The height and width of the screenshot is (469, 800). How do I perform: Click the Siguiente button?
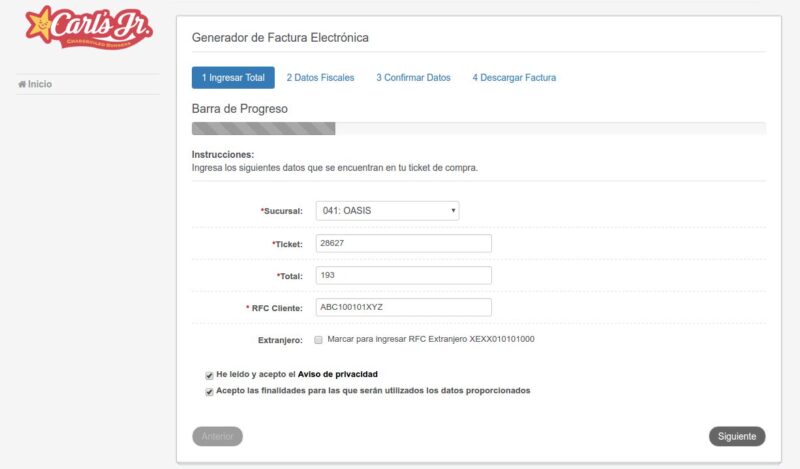pos(737,436)
